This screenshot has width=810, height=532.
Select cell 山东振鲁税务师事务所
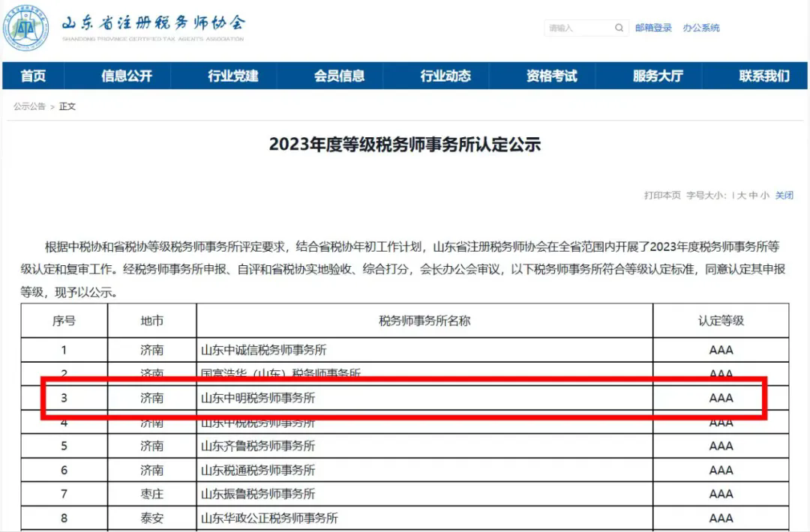[x=424, y=494]
